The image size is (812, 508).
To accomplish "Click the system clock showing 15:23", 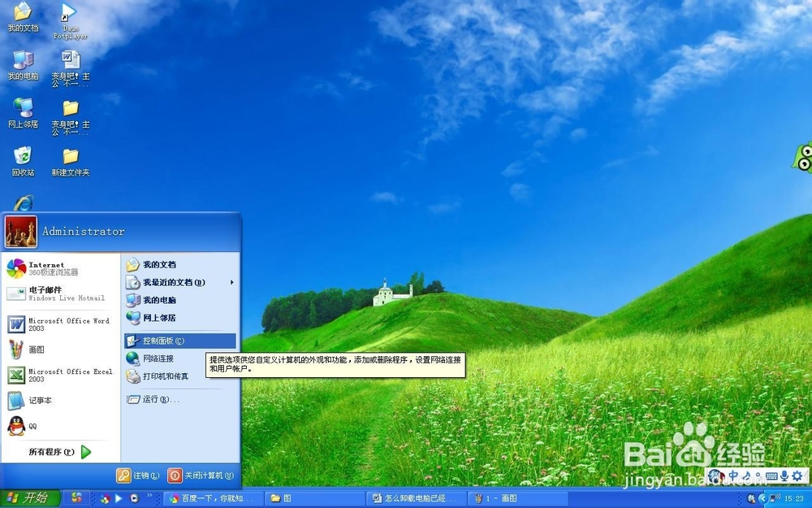I will 794,499.
